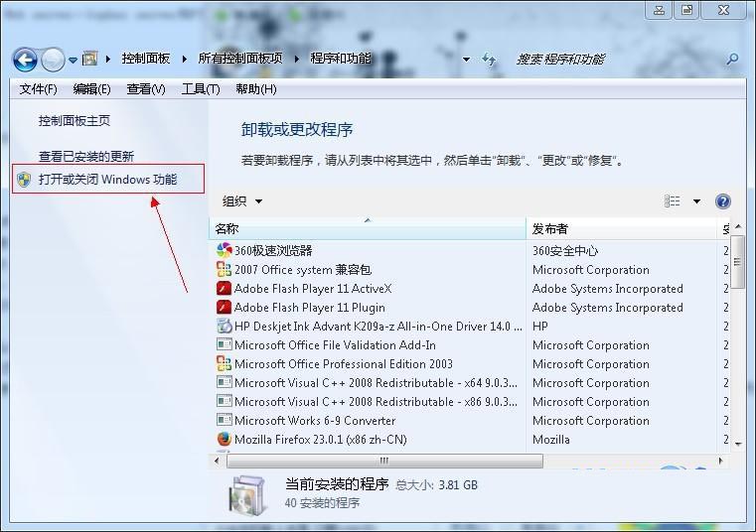756x532 pixels.
Task: Click the change view icon
Action: [673, 200]
